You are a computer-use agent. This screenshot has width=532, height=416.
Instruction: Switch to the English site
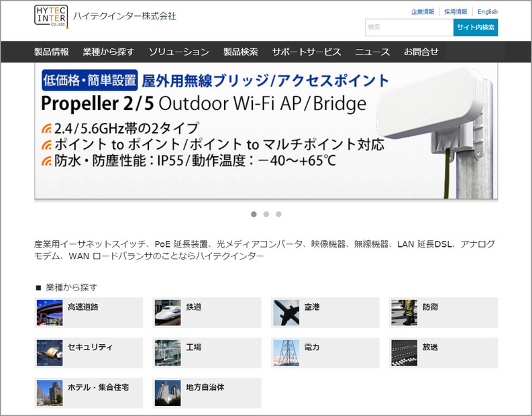coord(488,12)
